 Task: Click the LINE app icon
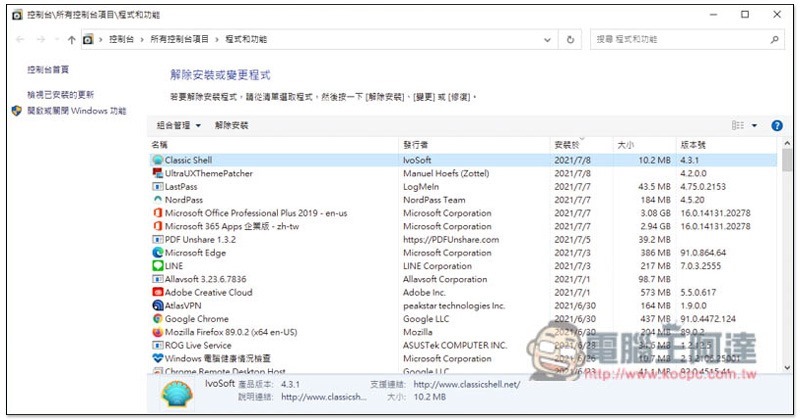(158, 266)
